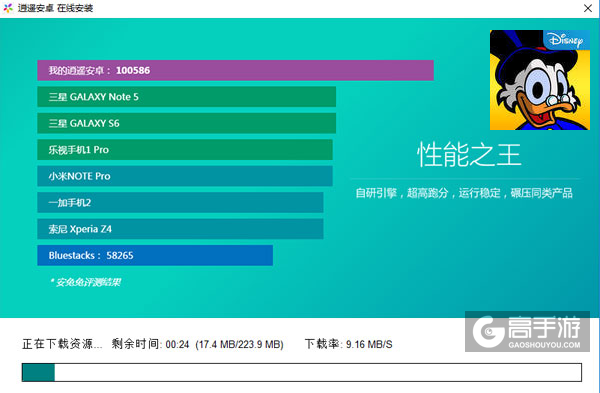600x393 pixels.
Task: Click the 逍遥安卓 logo icon in title bar
Action: click(x=8, y=8)
